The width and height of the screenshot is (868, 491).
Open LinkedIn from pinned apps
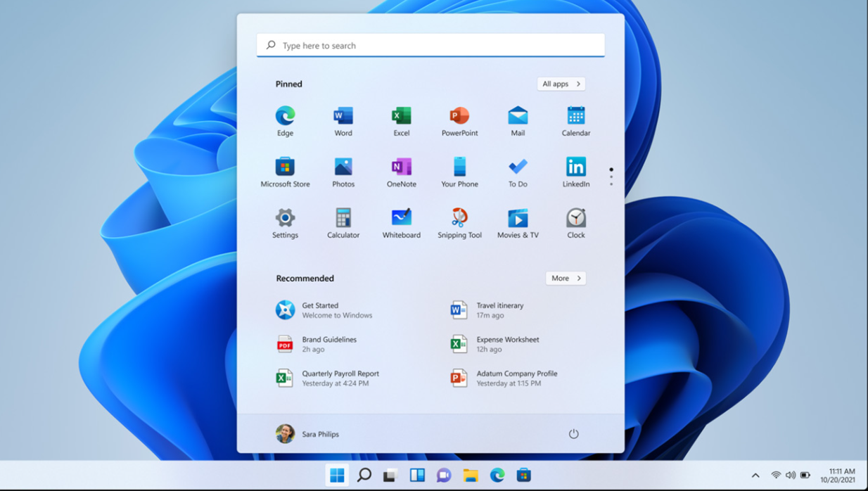(x=576, y=172)
